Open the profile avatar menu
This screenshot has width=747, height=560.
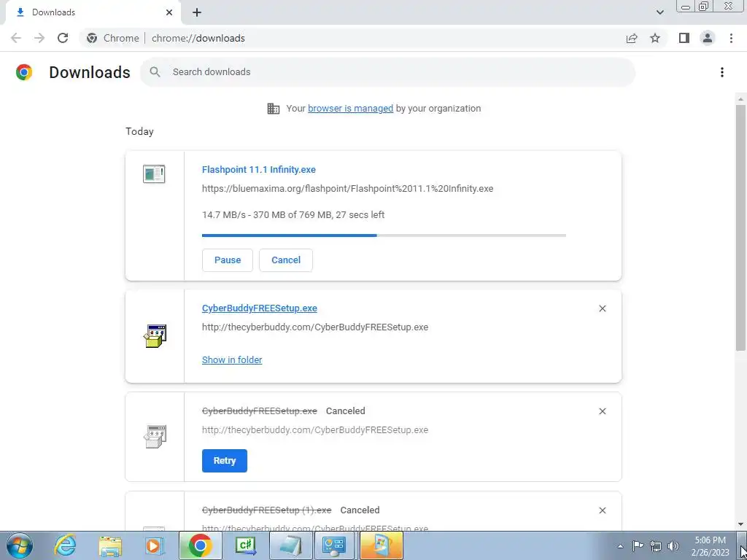[x=708, y=38]
